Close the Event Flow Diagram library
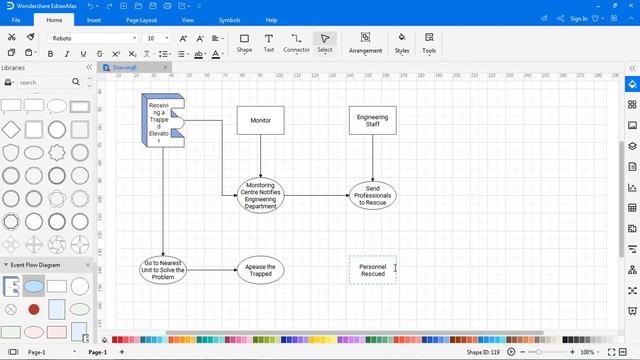Image resolution: width=640 pixels, height=360 pixels. [x=88, y=265]
